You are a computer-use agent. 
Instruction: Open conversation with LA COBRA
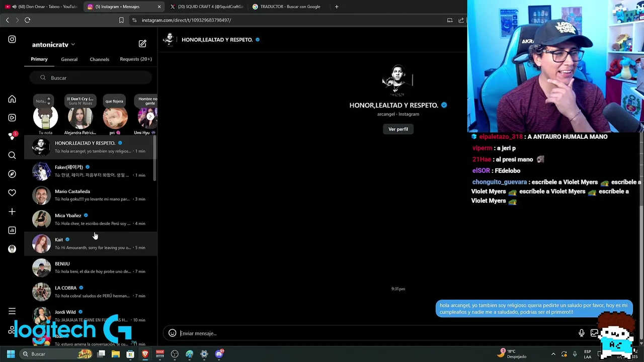(91, 292)
